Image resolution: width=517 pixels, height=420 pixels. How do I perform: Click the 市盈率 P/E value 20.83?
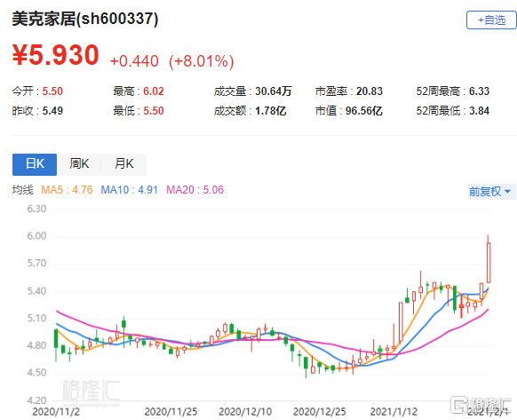[370, 91]
